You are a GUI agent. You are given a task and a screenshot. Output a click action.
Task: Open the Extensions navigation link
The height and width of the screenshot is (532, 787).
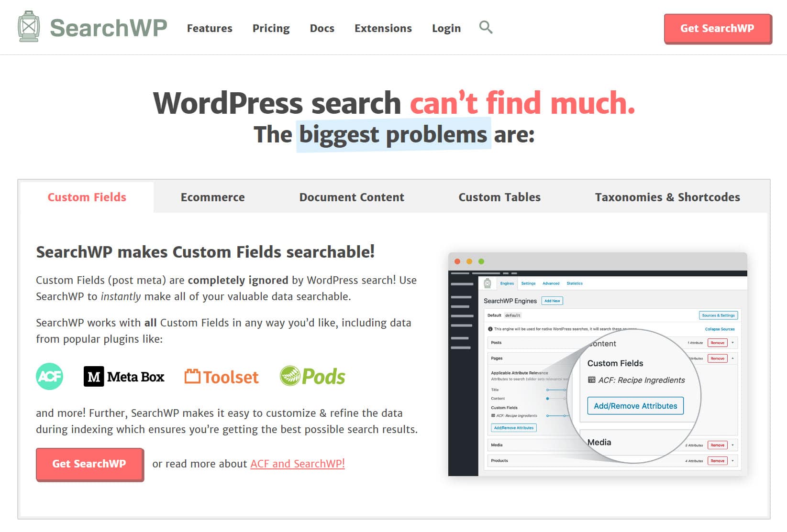(383, 28)
